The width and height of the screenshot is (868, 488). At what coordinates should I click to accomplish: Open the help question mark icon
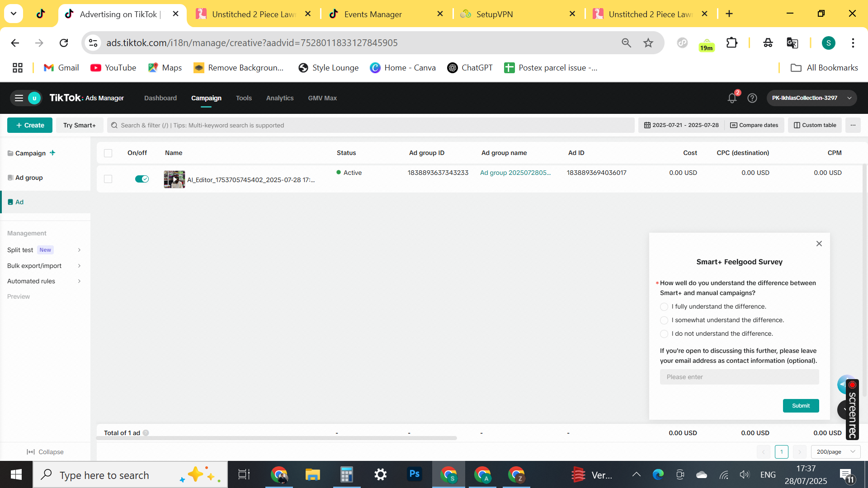pos(752,98)
